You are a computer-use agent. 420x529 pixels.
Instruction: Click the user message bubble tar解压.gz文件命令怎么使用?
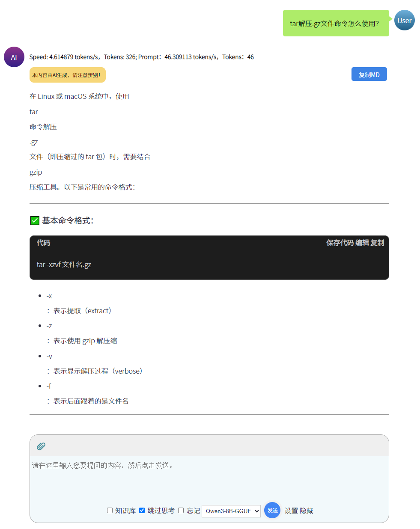[336, 23]
